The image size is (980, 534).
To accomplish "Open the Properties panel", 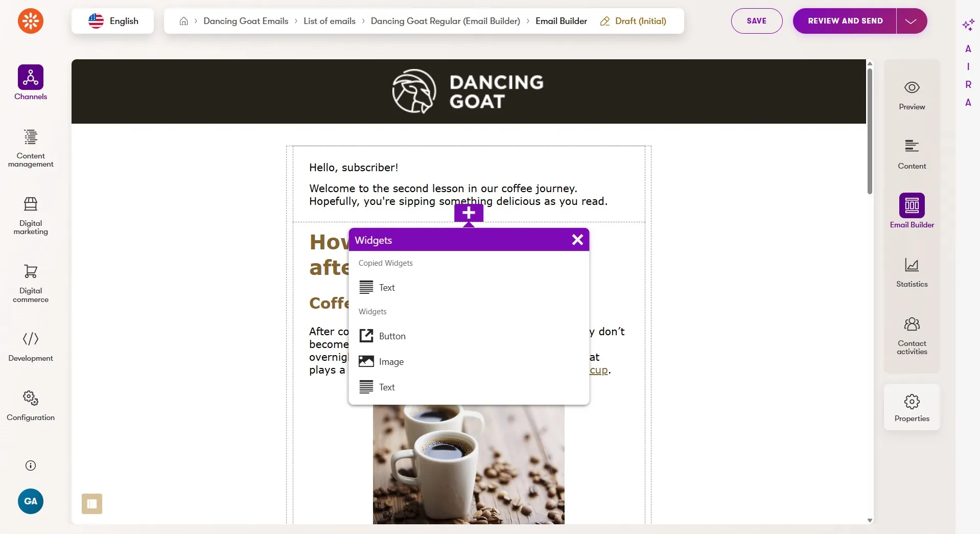I will coord(912,407).
